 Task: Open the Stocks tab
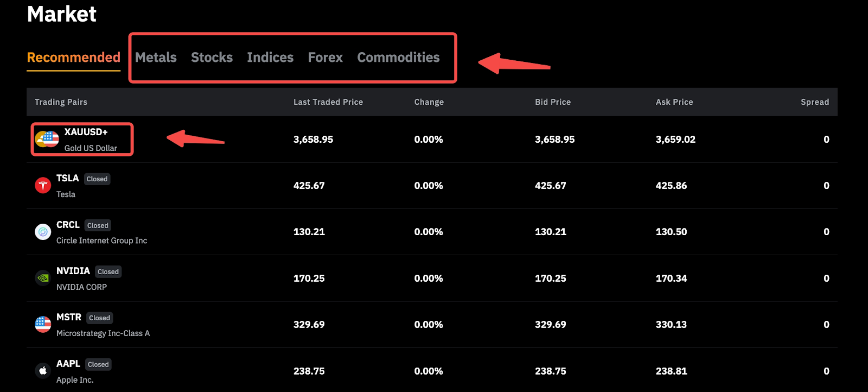(x=212, y=58)
